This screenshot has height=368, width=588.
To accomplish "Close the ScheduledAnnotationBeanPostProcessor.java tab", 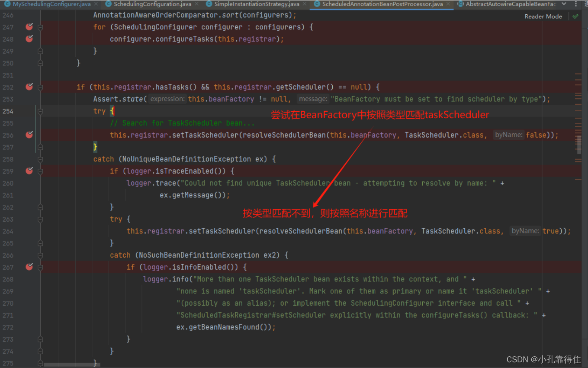I will coord(447,4).
